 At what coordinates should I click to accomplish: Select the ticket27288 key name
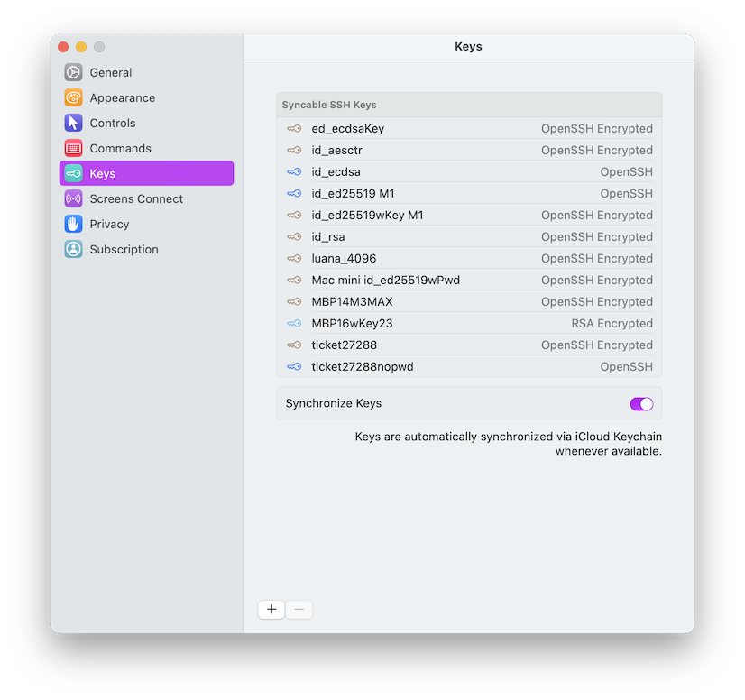coord(344,345)
